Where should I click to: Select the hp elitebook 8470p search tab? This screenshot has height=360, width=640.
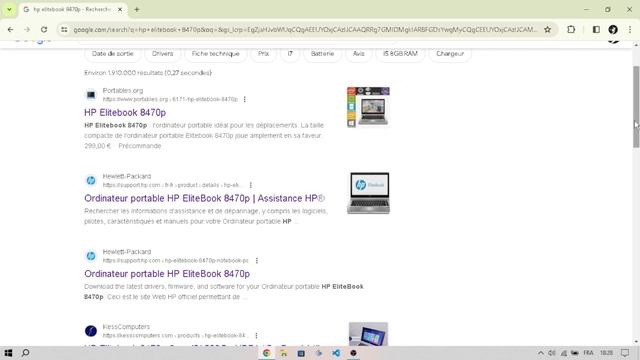pyautogui.click(x=72, y=9)
